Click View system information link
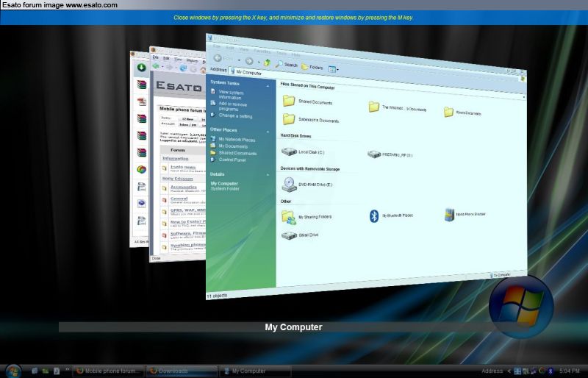The height and width of the screenshot is (378, 588). tap(231, 95)
